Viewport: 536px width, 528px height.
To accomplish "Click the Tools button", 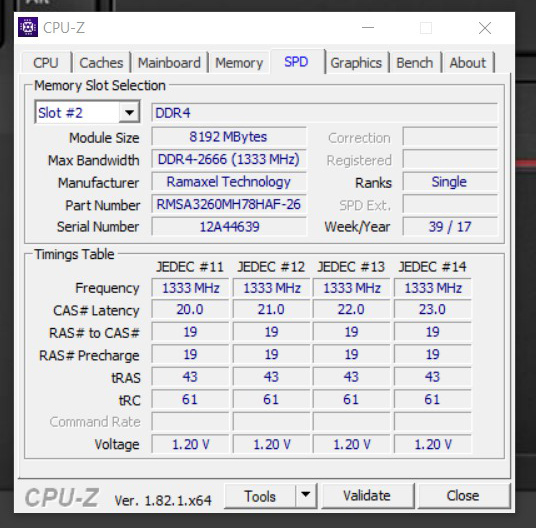I will coord(260,496).
